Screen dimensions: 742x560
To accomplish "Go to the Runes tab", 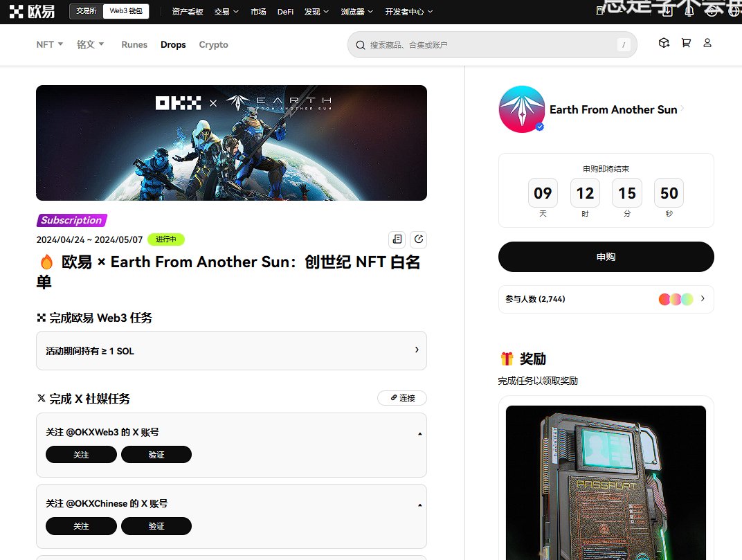I will 134,44.
